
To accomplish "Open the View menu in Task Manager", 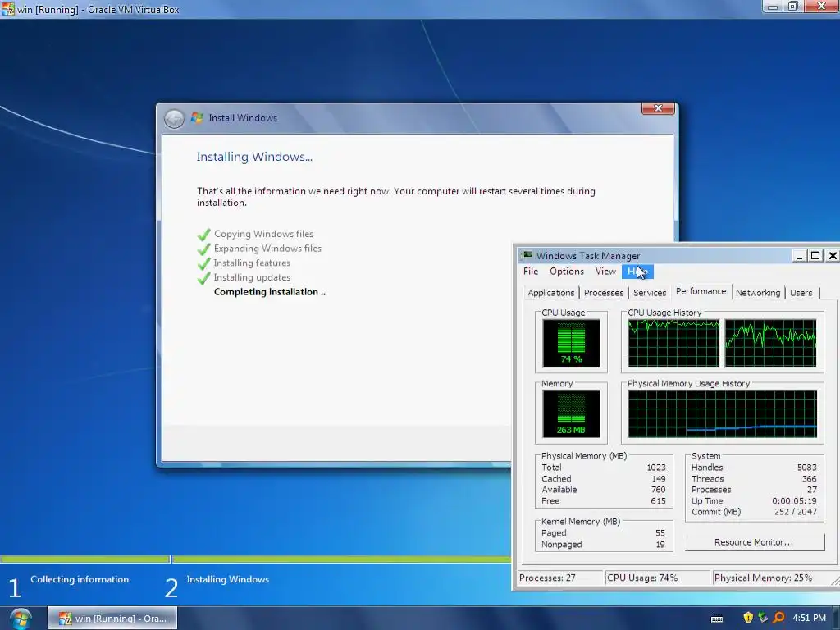I will 605,271.
